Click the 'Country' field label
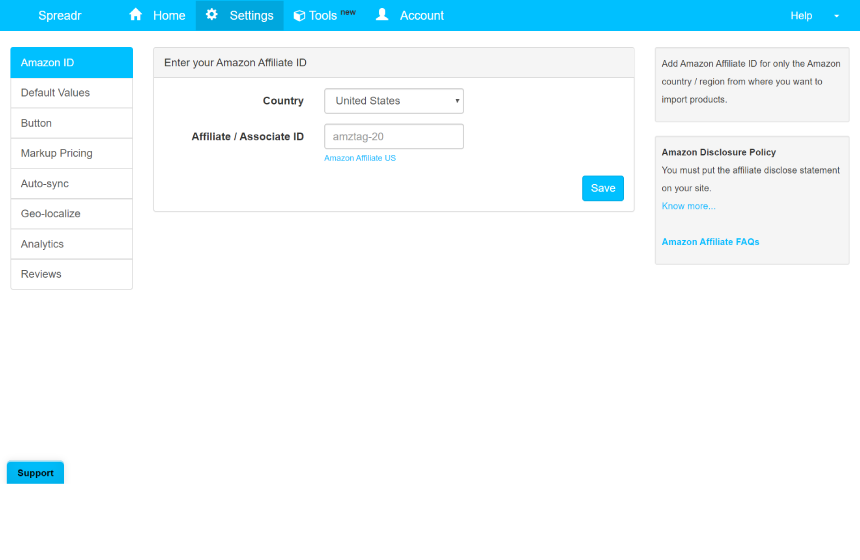The width and height of the screenshot is (860, 560). (283, 101)
